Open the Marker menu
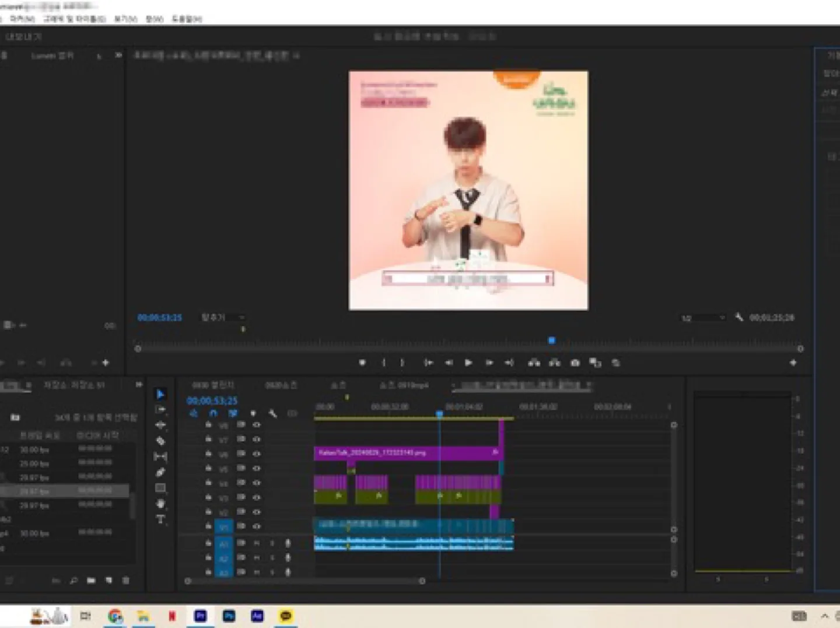This screenshot has height=628, width=840. point(22,19)
